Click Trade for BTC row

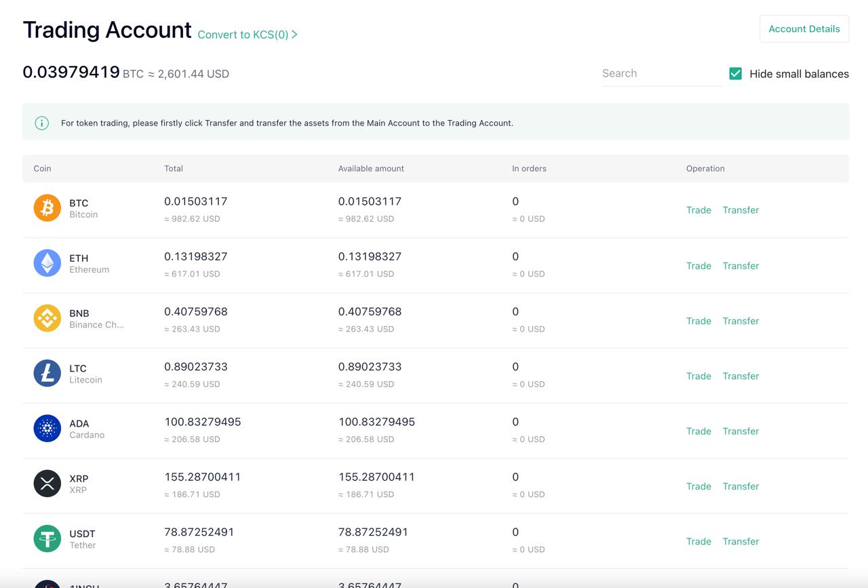pos(698,210)
